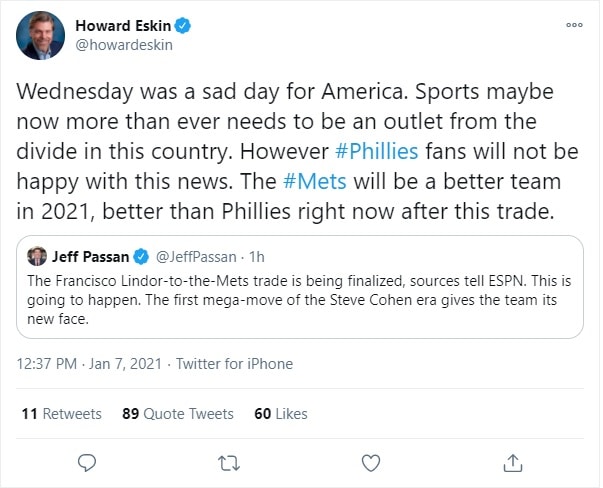Open the three-dot more options menu
This screenshot has width=603, height=488.
574,26
